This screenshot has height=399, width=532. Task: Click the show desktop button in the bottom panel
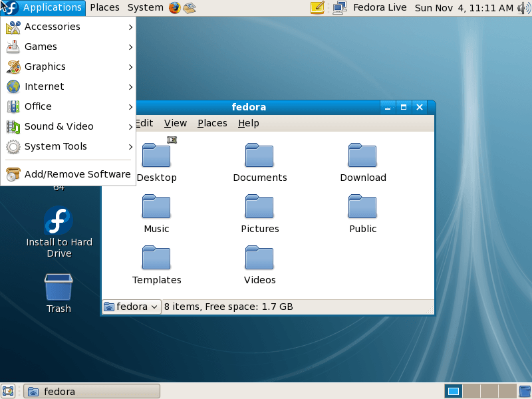8,391
